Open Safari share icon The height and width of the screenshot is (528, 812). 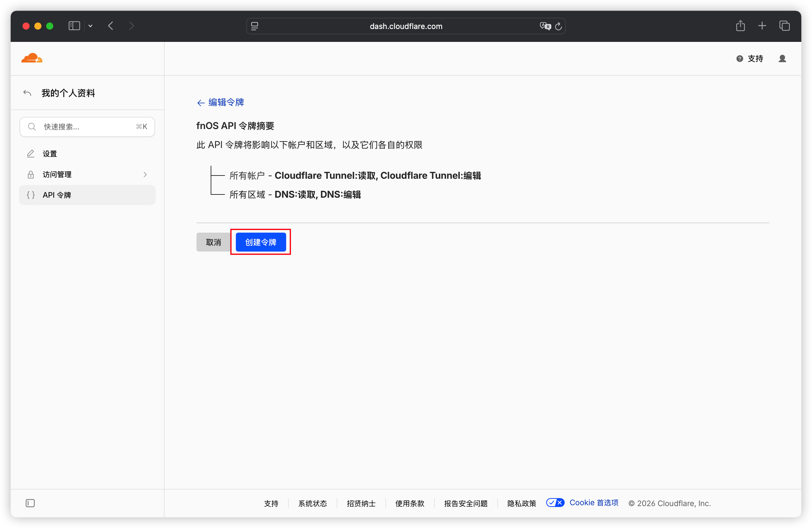[740, 25]
